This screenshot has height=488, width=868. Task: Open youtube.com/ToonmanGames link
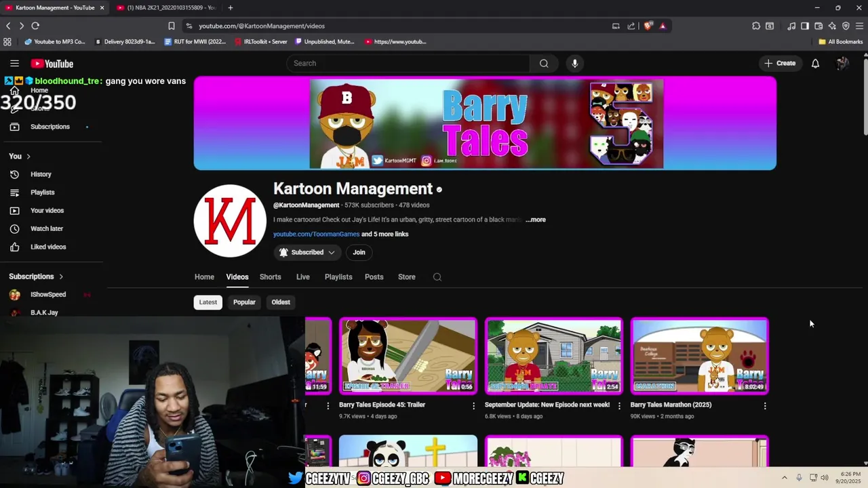316,234
